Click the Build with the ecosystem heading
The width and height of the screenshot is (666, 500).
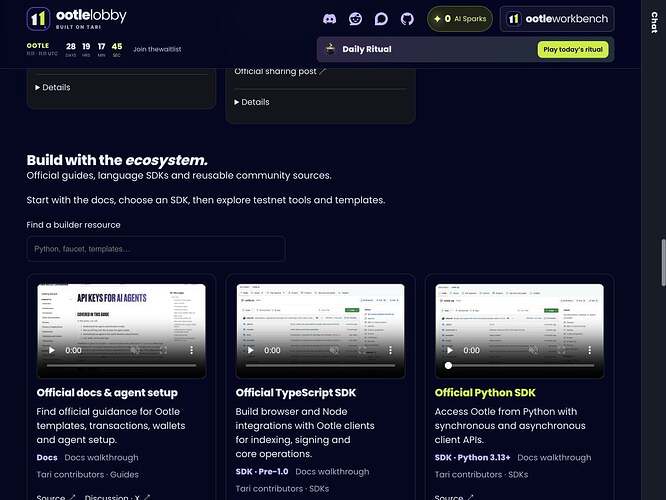pyautogui.click(x=117, y=160)
